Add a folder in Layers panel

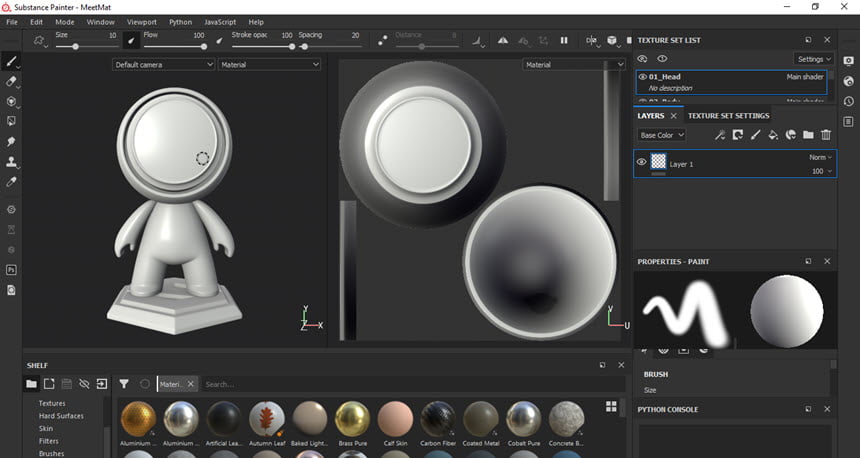click(x=808, y=135)
